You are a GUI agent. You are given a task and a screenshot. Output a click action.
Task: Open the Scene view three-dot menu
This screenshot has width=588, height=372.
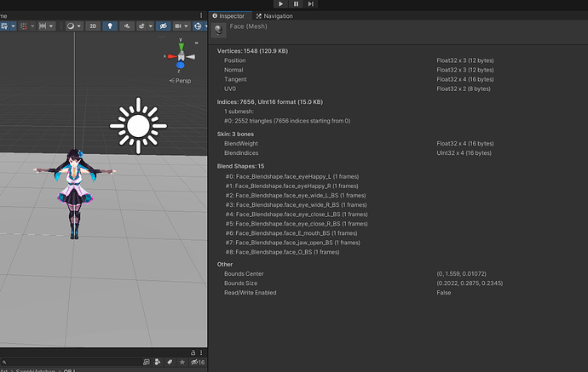click(x=201, y=15)
